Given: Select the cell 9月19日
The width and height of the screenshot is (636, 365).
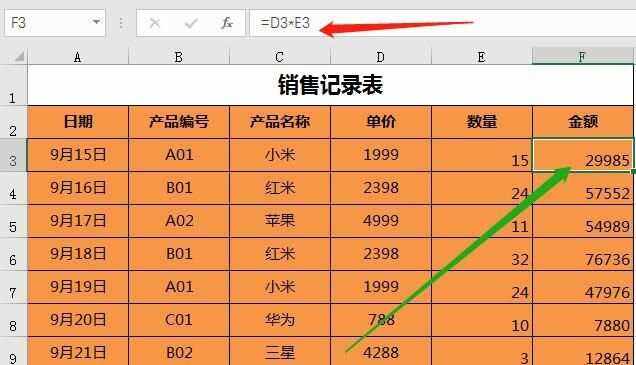Looking at the screenshot, I should click(78, 287).
